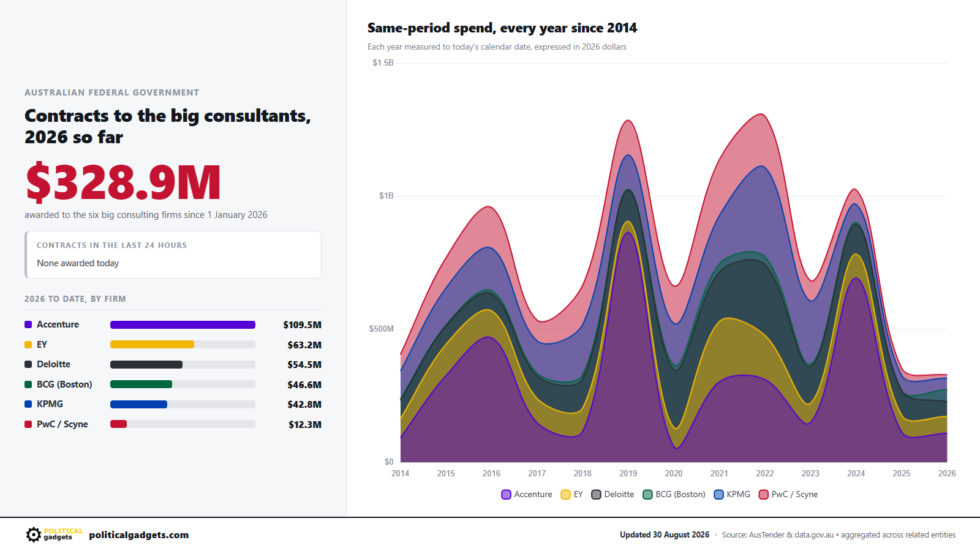Click the $63.2M value for EY
This screenshot has height=551, width=980.
click(304, 345)
